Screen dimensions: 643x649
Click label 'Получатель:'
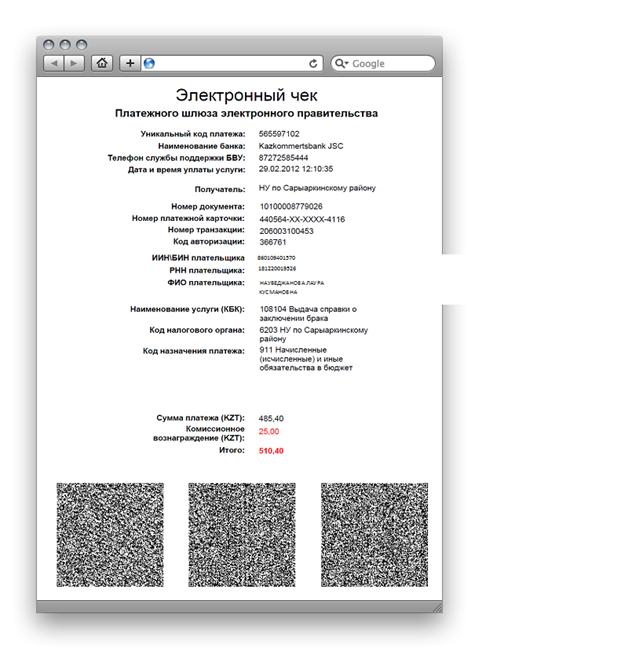click(x=220, y=189)
